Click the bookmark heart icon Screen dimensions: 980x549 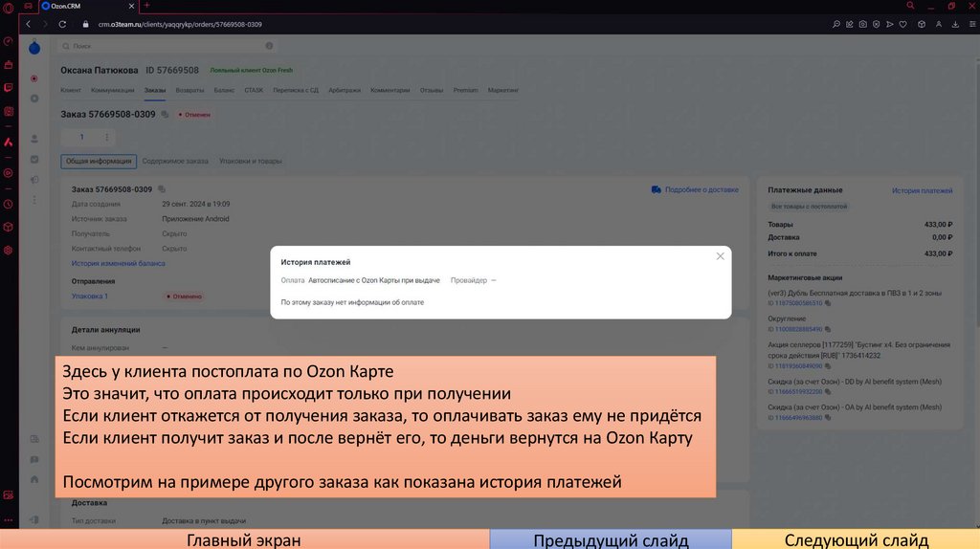click(x=903, y=24)
